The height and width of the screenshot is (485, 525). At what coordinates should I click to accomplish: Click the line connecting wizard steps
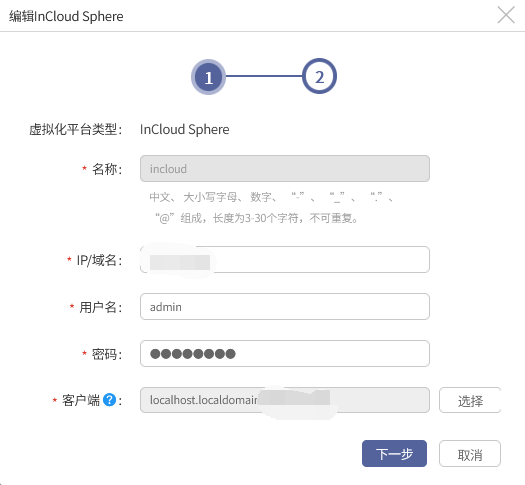click(264, 76)
